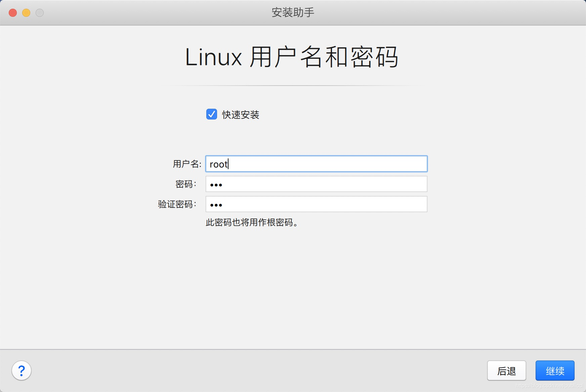Screen dimensions: 586x392
Task: Focus the 用户名 field containing root
Action: (317, 164)
